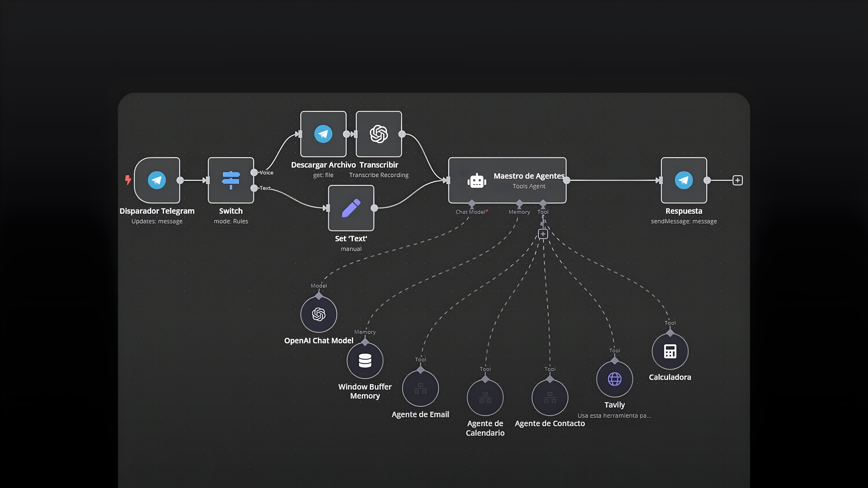Click the 'mode: Rules' subtitle
Screen dimensions: 868x488
point(231,221)
